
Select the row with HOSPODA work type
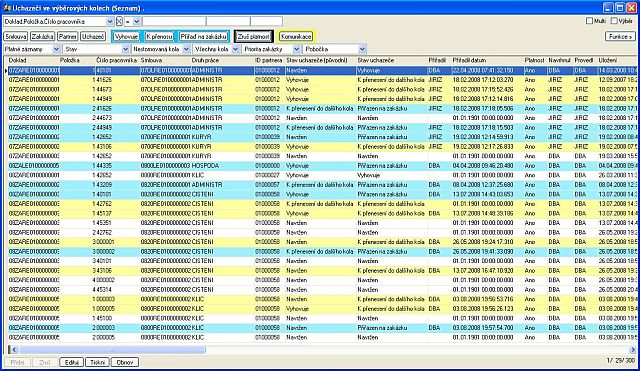pos(322,166)
